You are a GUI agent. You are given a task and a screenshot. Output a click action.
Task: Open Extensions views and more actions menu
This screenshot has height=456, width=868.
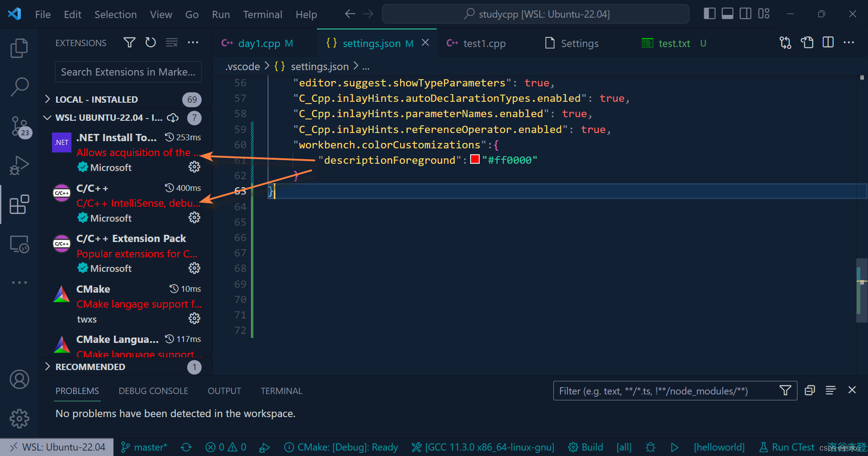click(x=193, y=43)
